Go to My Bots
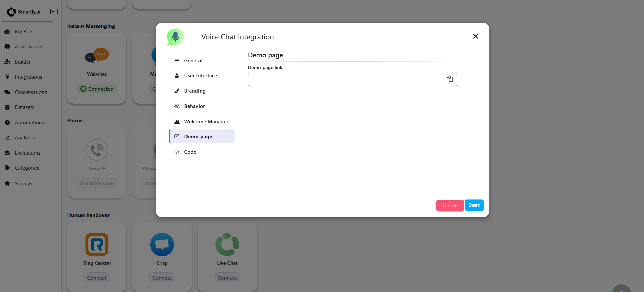Image resolution: width=644 pixels, height=292 pixels. pyautogui.click(x=24, y=32)
